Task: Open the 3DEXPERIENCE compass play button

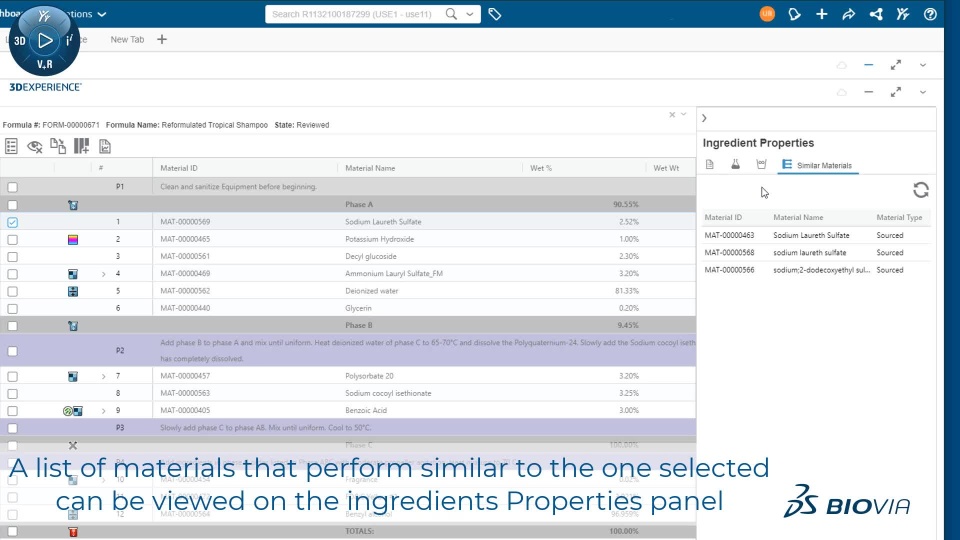Action: [45, 40]
